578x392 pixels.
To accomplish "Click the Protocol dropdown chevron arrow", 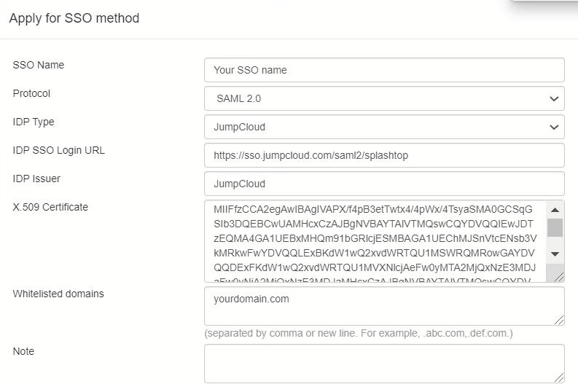I will click(x=554, y=99).
